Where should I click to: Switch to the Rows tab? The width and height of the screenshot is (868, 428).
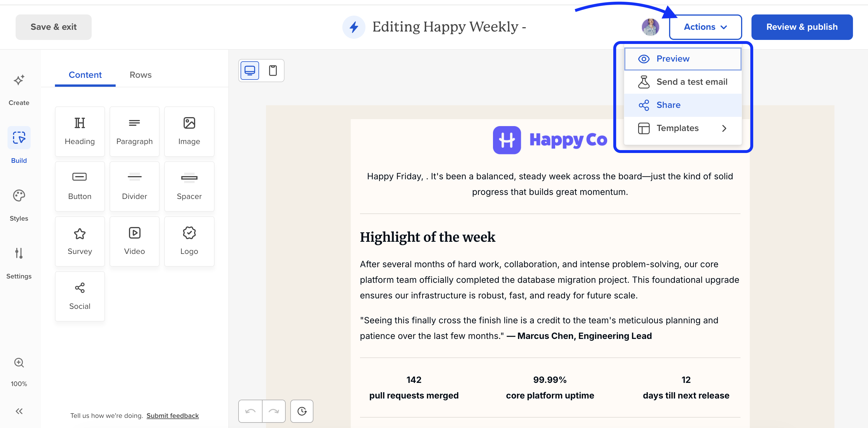tap(141, 75)
